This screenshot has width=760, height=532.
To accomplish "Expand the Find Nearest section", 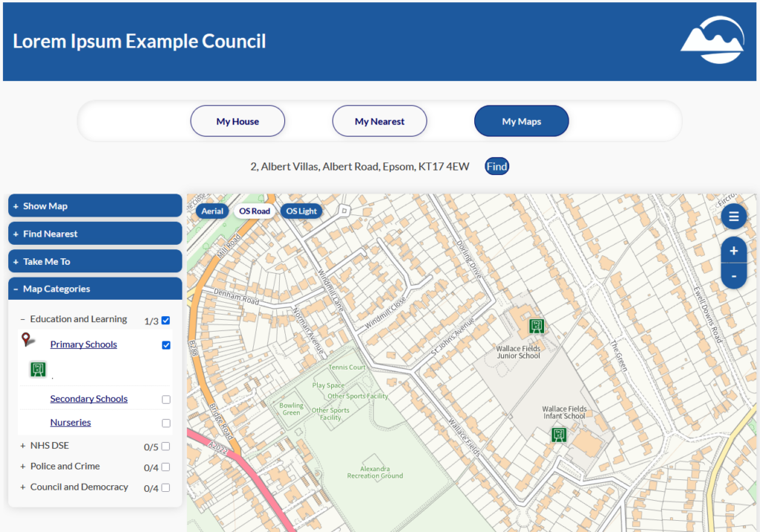I will (95, 234).
